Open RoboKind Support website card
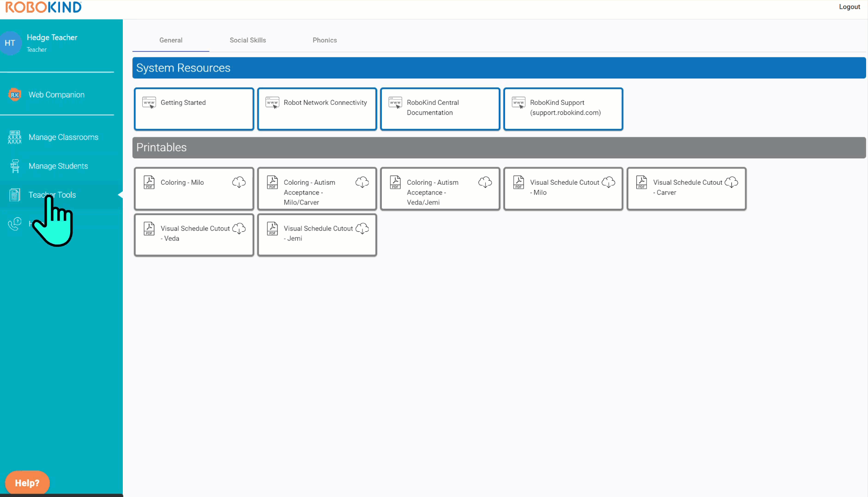The width and height of the screenshot is (868, 497). click(563, 109)
